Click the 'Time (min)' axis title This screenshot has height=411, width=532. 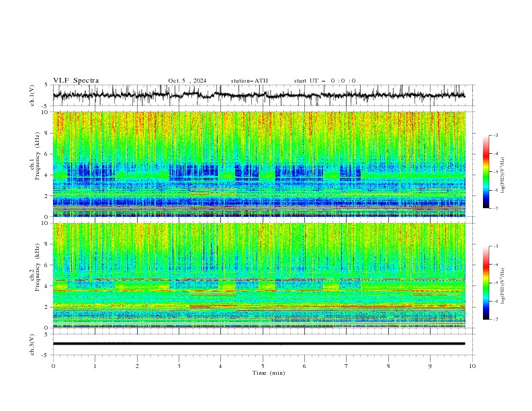(x=269, y=373)
